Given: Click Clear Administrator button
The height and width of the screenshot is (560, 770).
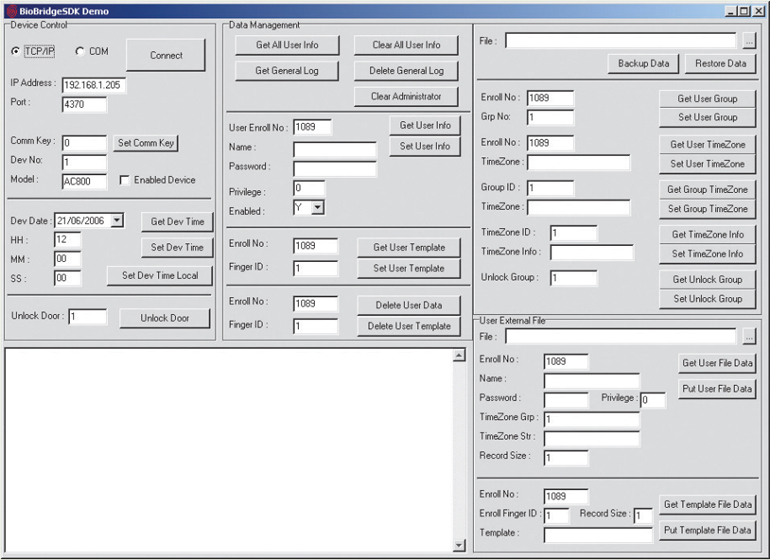Looking at the screenshot, I should 406,96.
